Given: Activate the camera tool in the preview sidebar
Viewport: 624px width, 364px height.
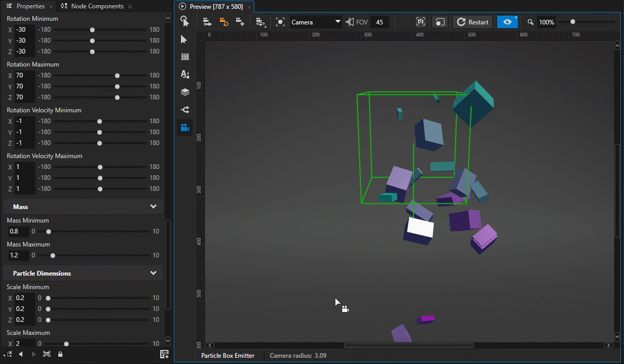Looking at the screenshot, I should (x=185, y=127).
